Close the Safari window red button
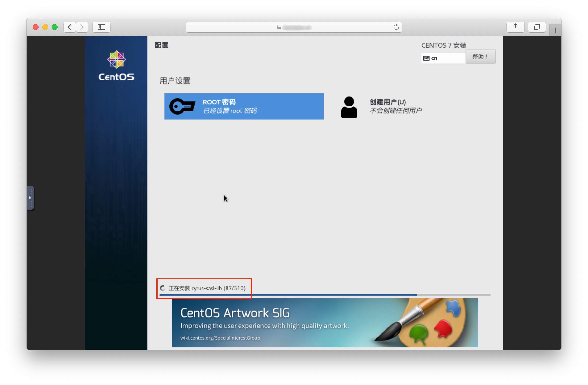Screen dimensions: 588x385 (36, 27)
